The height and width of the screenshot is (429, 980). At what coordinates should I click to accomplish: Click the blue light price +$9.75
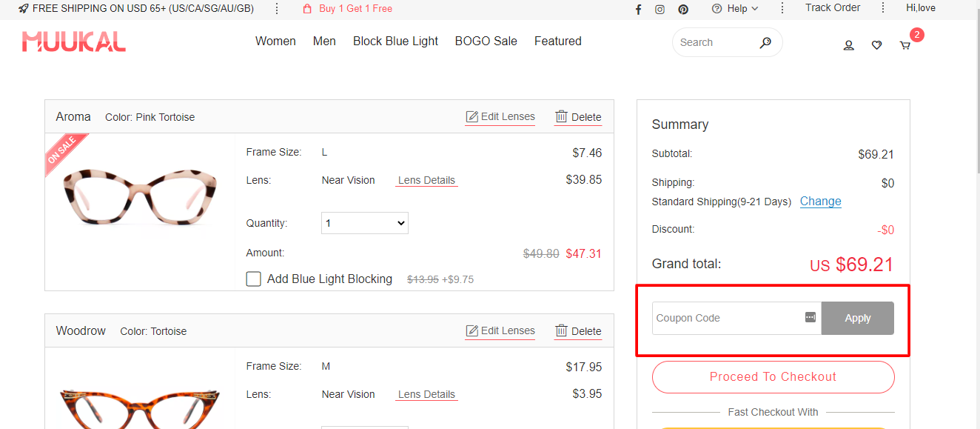(x=458, y=279)
